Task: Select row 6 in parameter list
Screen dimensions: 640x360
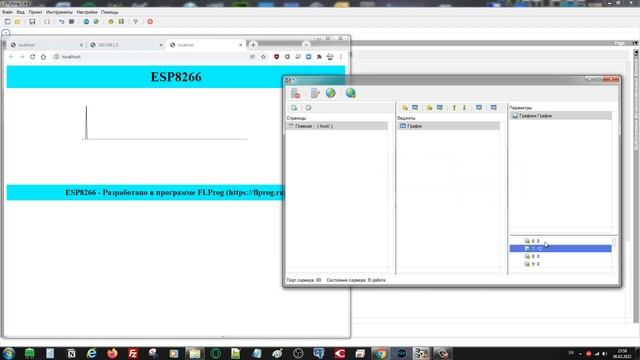Action: point(560,241)
